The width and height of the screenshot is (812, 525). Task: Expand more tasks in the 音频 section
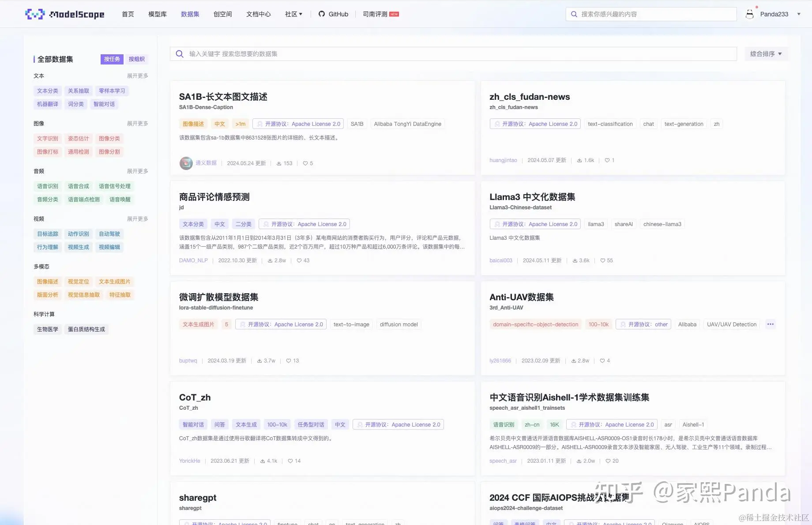[138, 171]
